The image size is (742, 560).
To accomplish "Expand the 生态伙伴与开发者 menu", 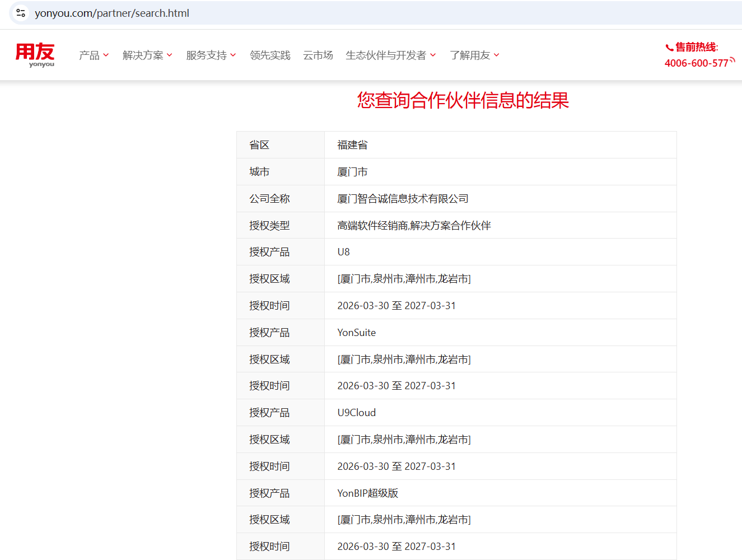I will click(390, 55).
